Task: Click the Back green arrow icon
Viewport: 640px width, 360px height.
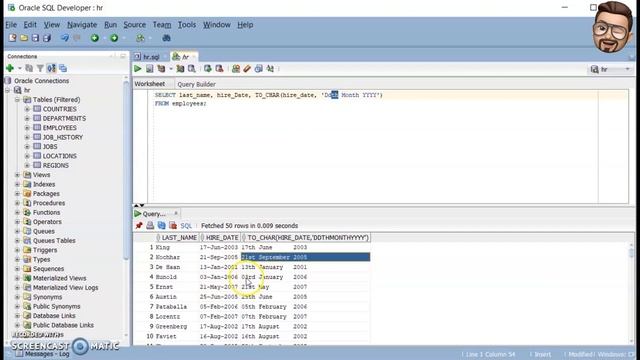Action: coord(95,38)
